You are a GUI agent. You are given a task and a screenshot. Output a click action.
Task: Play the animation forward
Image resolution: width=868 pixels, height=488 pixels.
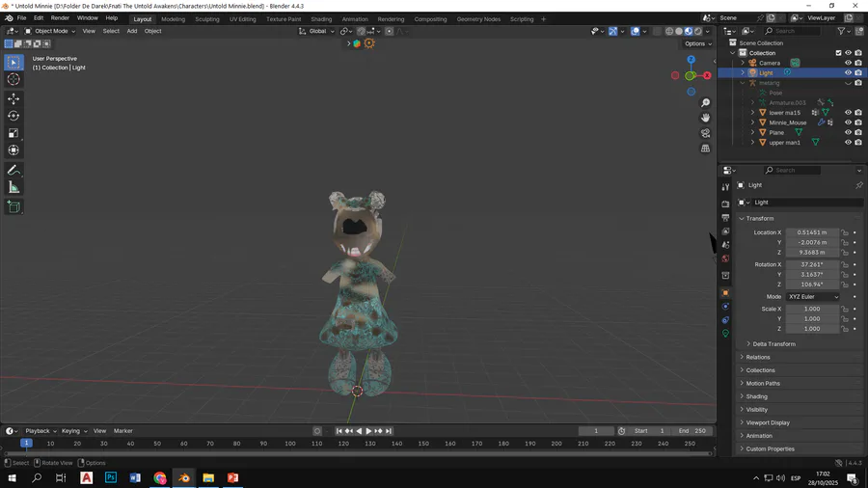click(368, 431)
